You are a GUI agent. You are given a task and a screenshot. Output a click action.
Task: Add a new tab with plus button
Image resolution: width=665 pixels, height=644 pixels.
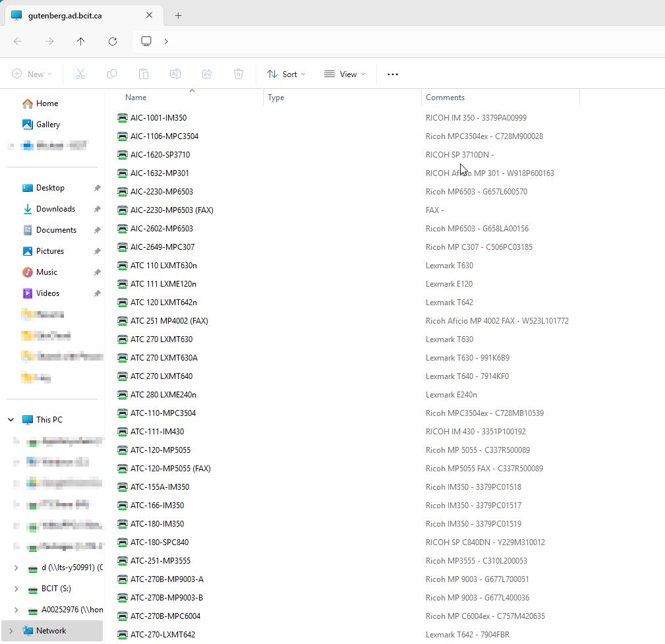[178, 15]
